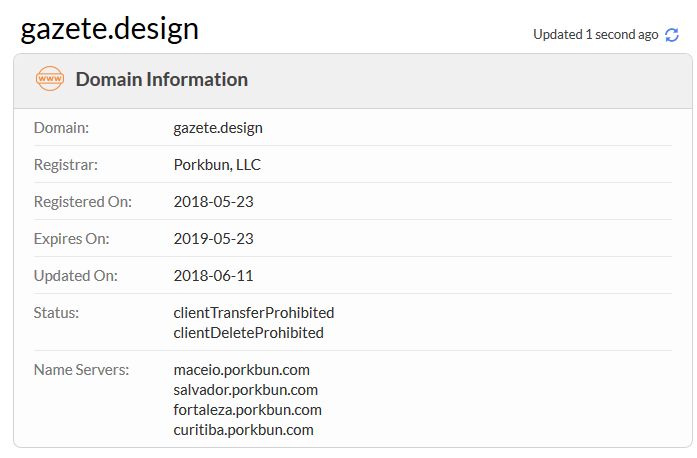Viewport: 697px width, 458px height.
Task: Click the blue refresh icon
Action: [672, 35]
